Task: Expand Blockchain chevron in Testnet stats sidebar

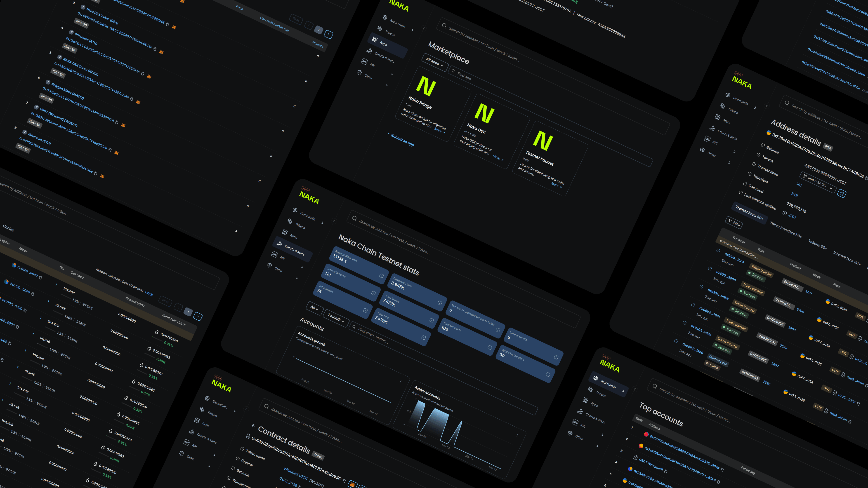Action: 322,223
